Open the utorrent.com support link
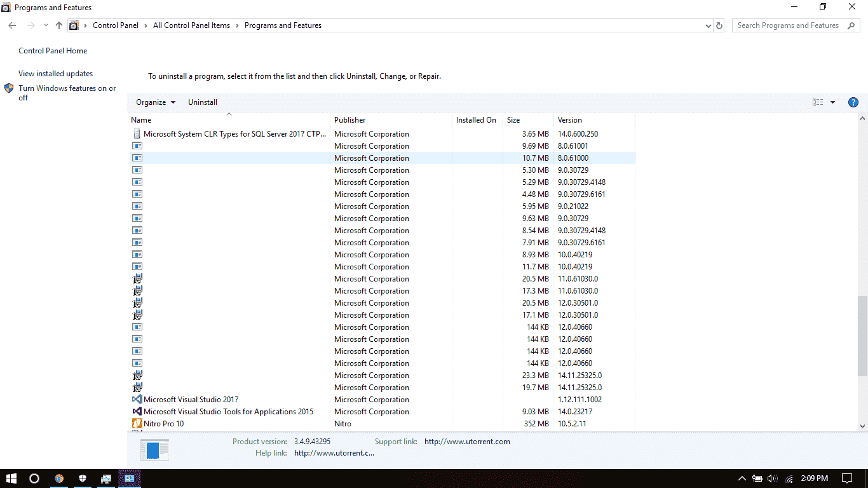The height and width of the screenshot is (488, 868). coord(467,442)
